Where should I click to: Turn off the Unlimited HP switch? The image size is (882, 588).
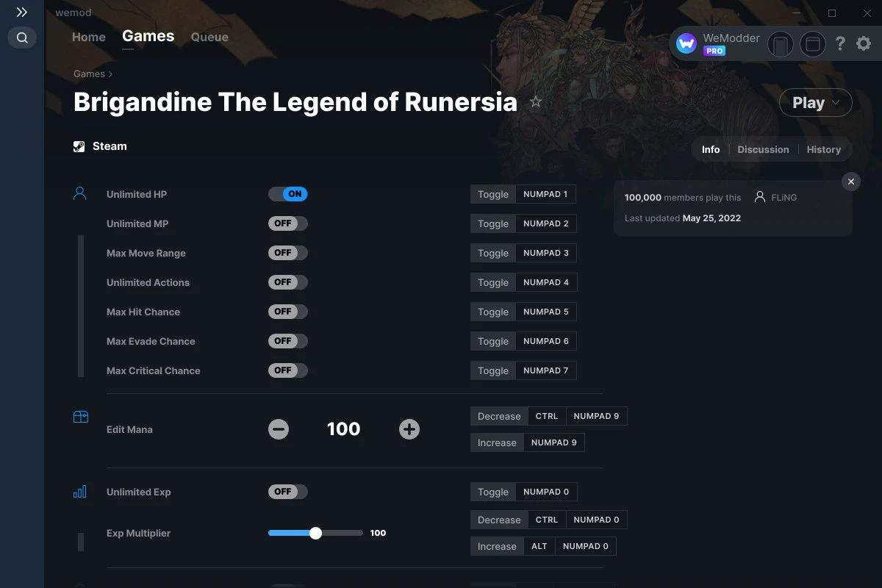pos(288,194)
